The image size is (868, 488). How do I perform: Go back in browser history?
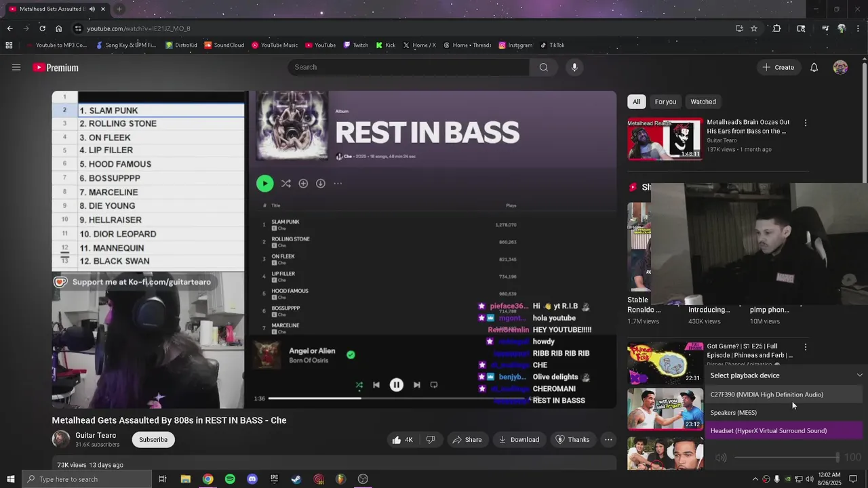[x=9, y=28]
